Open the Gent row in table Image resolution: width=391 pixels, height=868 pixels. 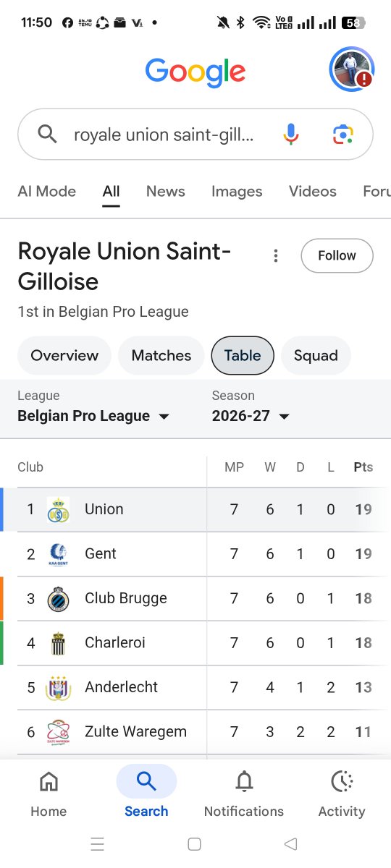click(195, 554)
